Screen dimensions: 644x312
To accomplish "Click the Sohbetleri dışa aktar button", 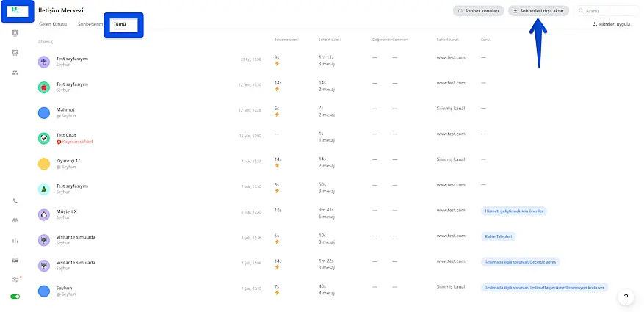I will (540, 11).
